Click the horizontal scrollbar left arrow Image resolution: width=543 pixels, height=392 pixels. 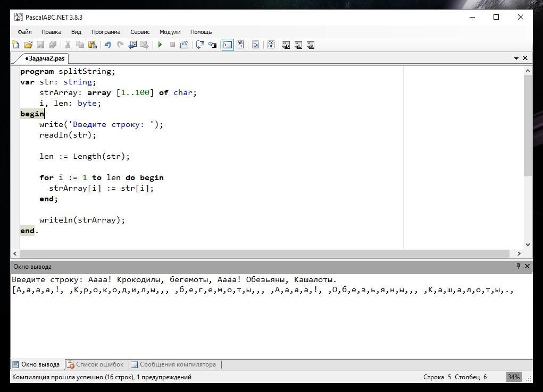(15, 253)
